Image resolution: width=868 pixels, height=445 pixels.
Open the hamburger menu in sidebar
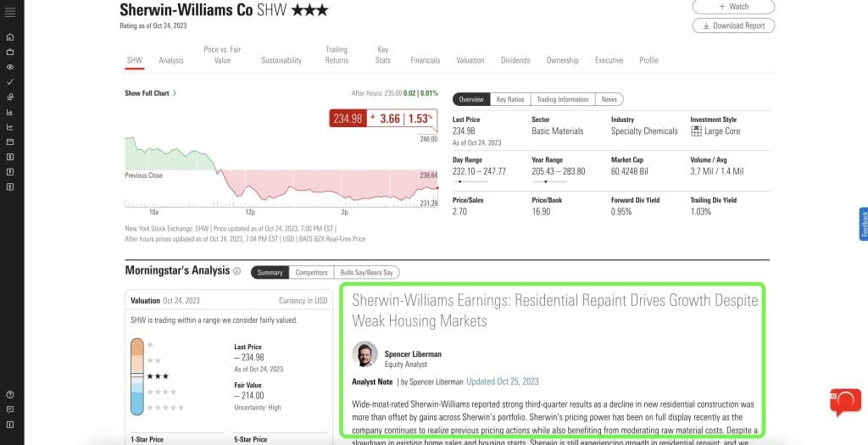pos(10,12)
